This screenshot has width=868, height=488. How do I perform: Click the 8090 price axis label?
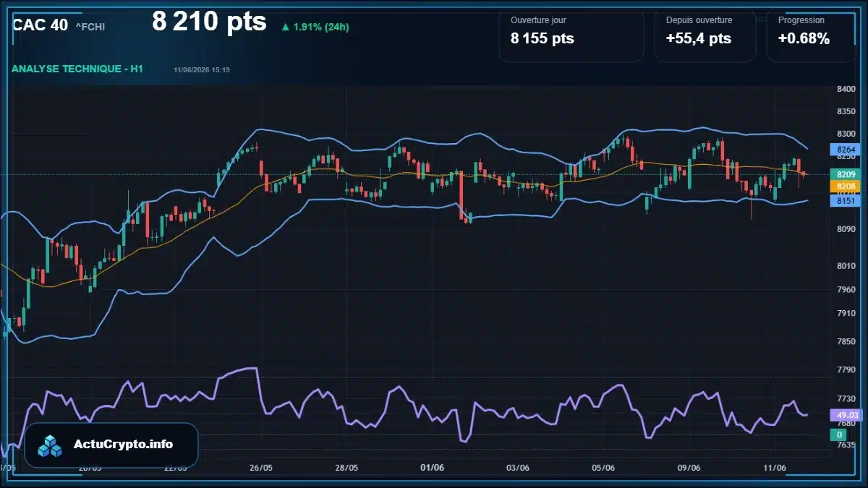(846, 230)
